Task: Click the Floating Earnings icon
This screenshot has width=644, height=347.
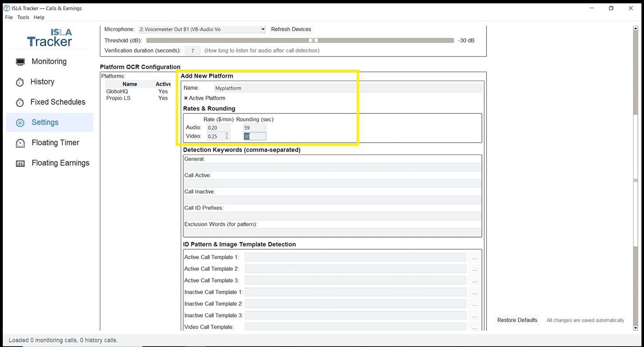Action: tap(20, 163)
